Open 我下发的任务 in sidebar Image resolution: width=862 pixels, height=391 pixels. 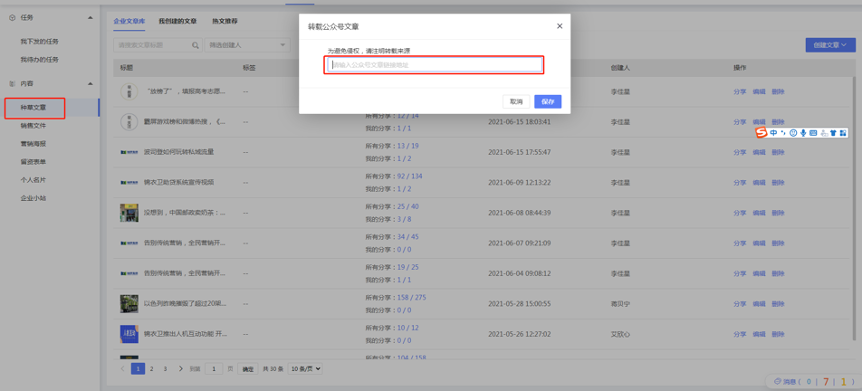click(x=40, y=41)
